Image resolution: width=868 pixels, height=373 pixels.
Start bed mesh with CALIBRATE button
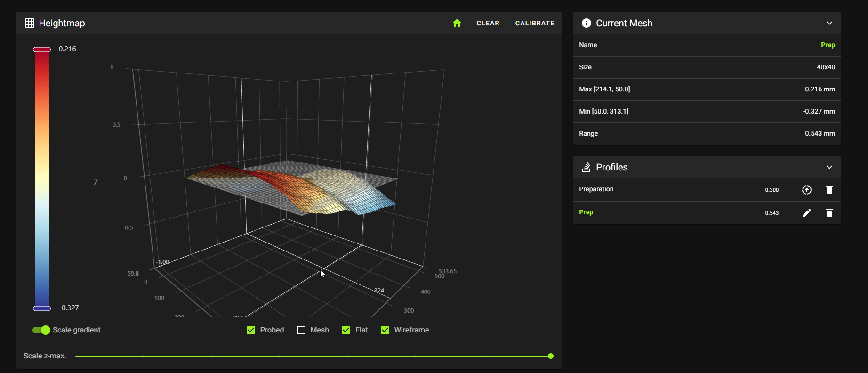(x=534, y=23)
